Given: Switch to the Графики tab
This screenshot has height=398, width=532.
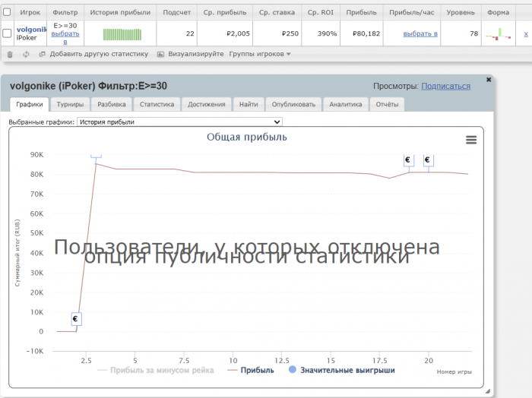Looking at the screenshot, I should (x=30, y=104).
